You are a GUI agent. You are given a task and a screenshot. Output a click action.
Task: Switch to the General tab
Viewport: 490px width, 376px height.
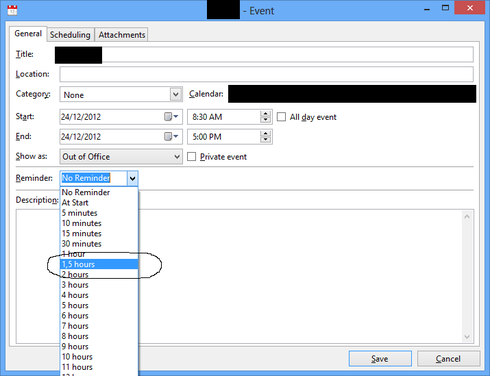(x=28, y=34)
